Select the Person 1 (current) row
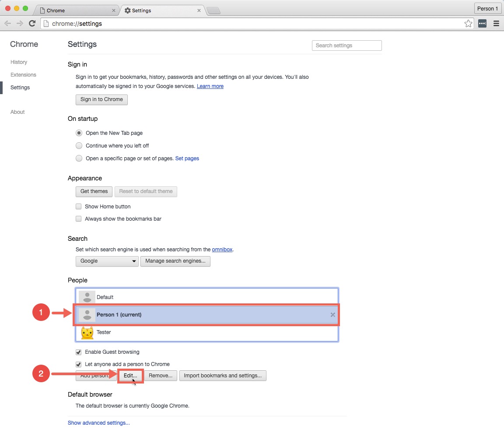The height and width of the screenshot is (447, 504). [x=207, y=315]
